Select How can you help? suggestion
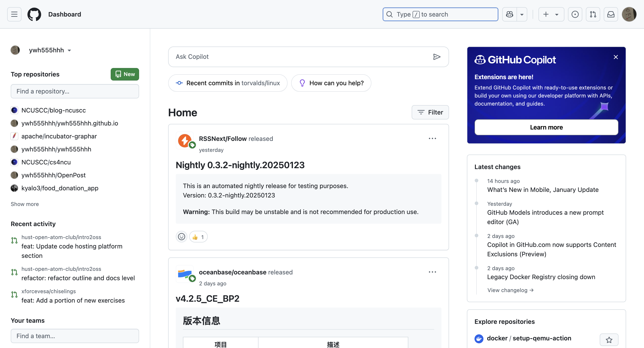 point(331,83)
